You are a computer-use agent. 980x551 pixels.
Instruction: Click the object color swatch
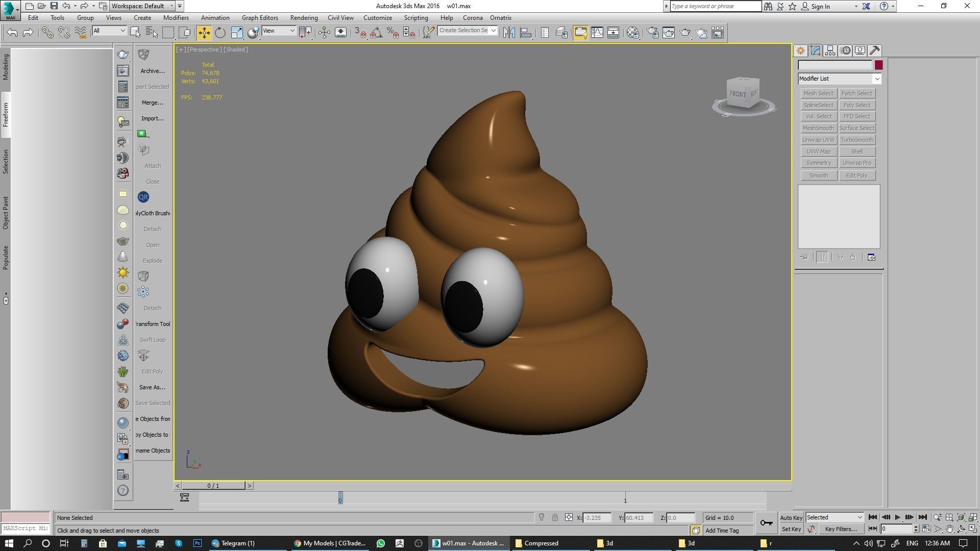click(878, 65)
